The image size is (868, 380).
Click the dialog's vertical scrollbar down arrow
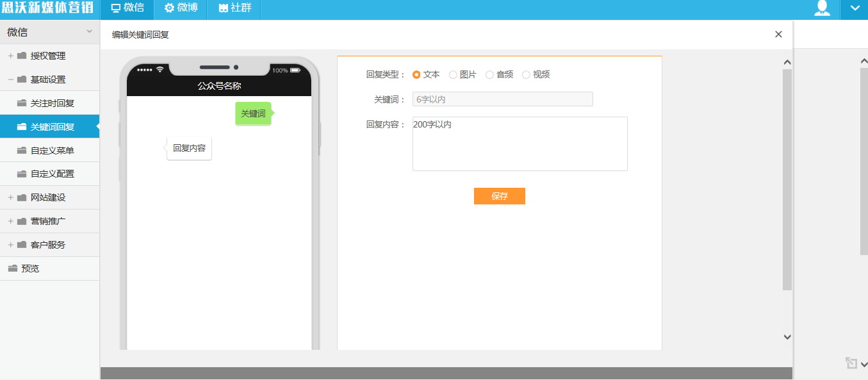coord(787,336)
